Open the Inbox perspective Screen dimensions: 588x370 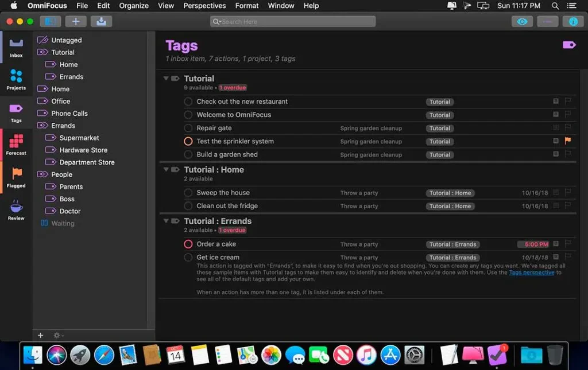[x=16, y=47]
